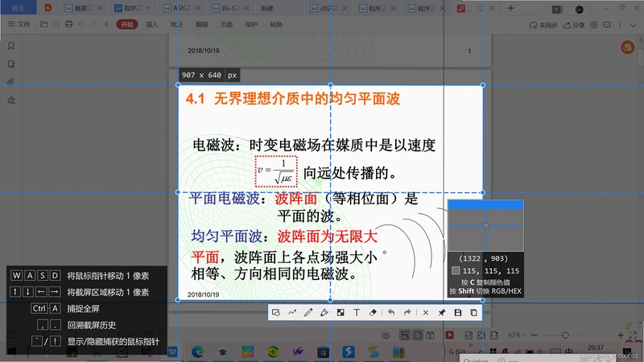Click the fit page icon in status bar

481,335
